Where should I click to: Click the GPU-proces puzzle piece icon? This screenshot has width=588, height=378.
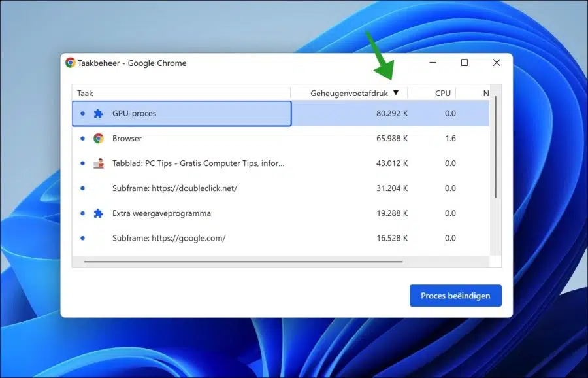(98, 113)
